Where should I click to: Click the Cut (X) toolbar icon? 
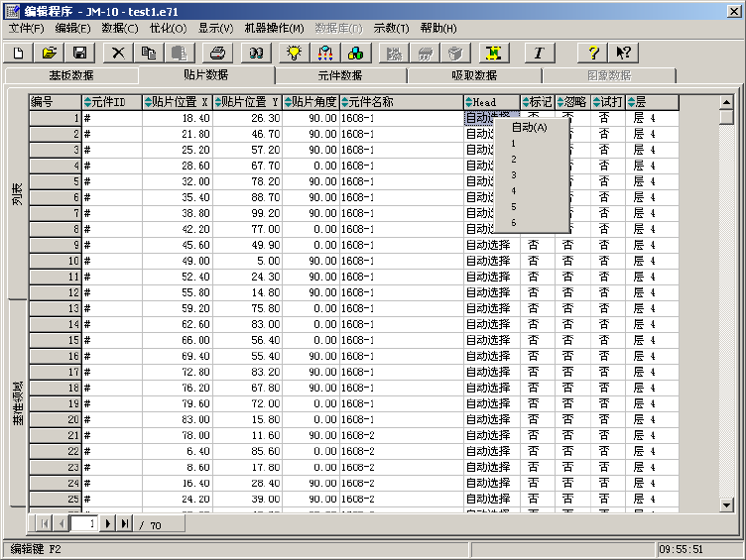pos(119,53)
